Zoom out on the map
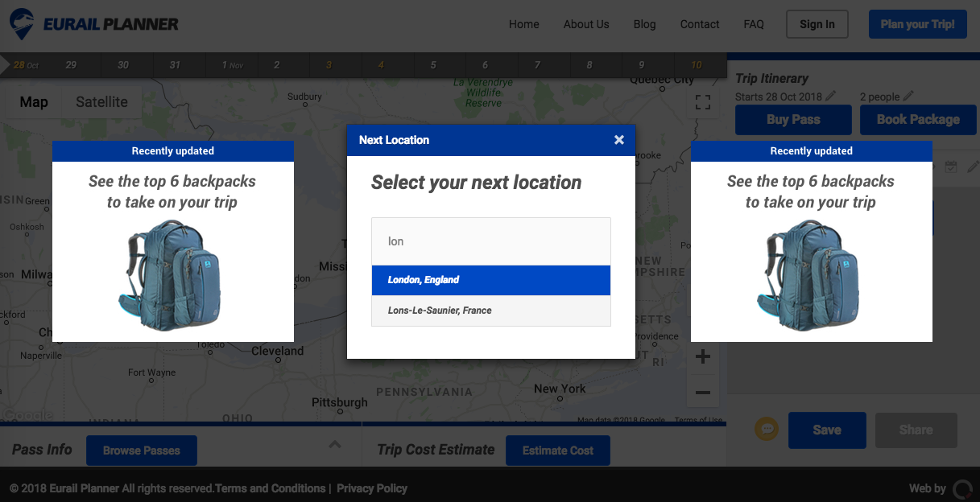Screen dimensions: 980x502 tap(703, 392)
